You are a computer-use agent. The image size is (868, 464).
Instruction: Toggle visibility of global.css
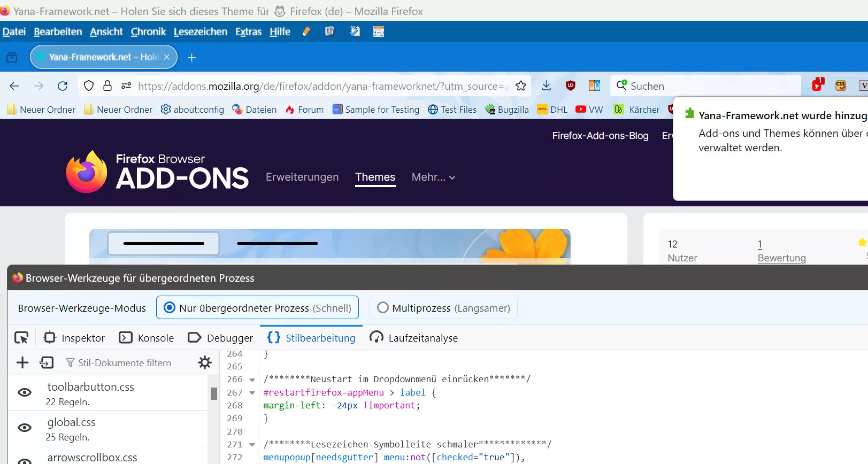point(25,428)
